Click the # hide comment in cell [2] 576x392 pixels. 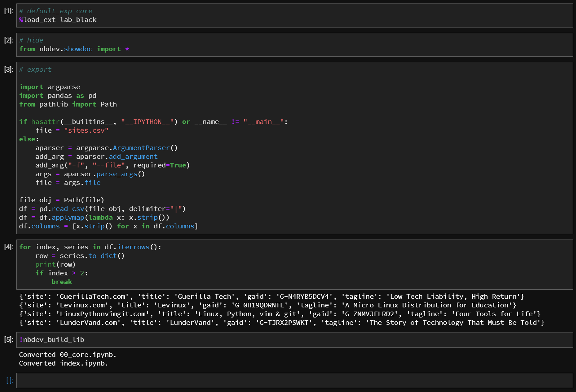[x=31, y=40]
